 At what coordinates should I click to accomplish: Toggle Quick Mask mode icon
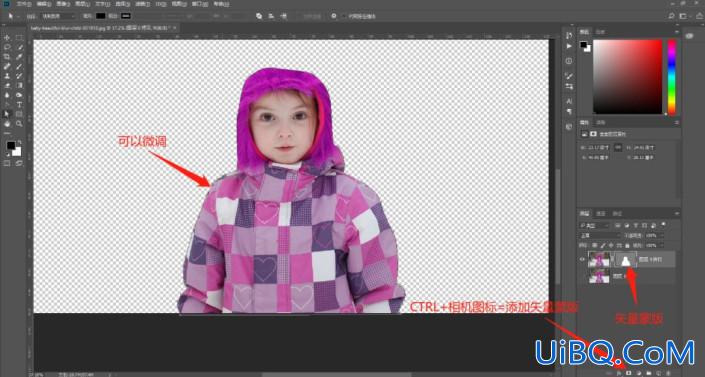tap(7, 163)
